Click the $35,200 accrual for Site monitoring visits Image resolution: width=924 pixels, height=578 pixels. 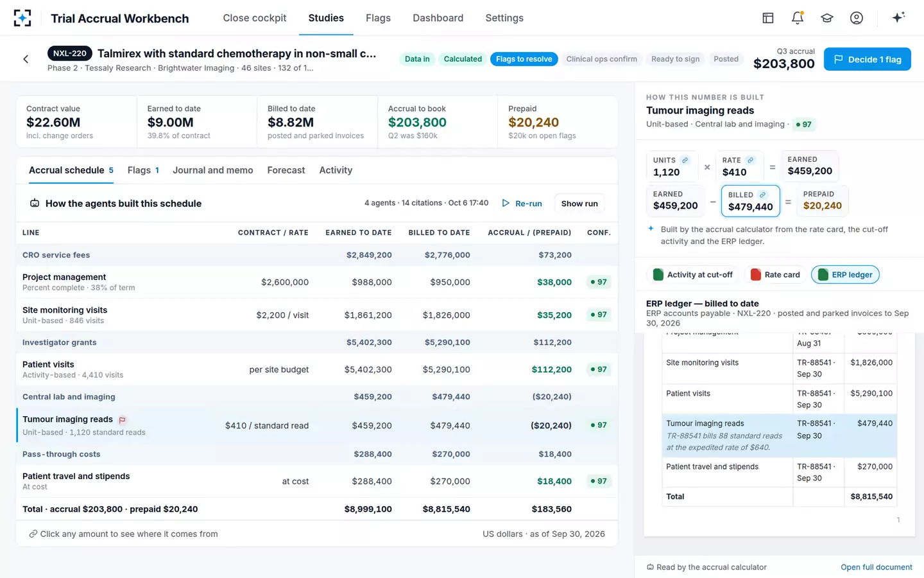click(554, 315)
